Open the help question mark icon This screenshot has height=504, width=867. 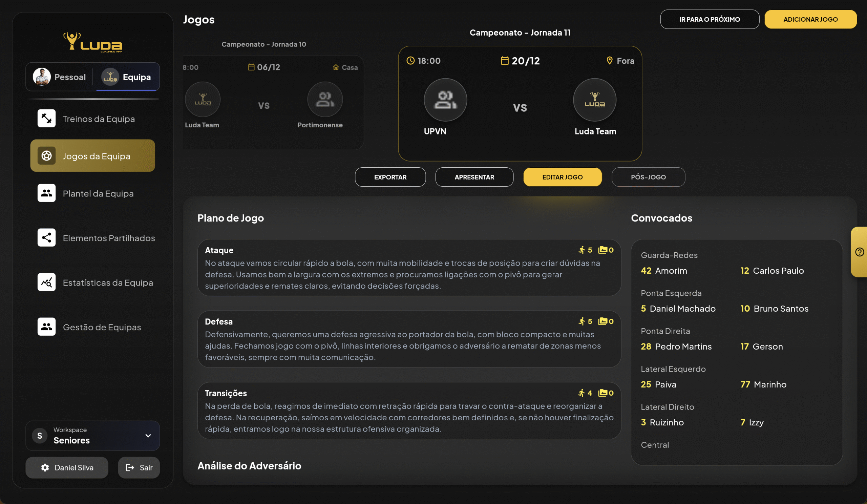[859, 252]
